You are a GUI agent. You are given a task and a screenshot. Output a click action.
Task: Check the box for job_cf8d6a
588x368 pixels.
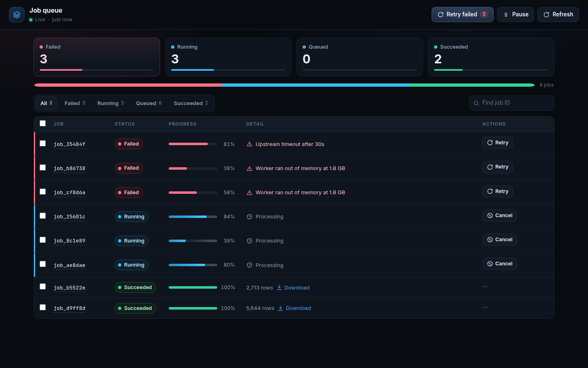pos(42,191)
